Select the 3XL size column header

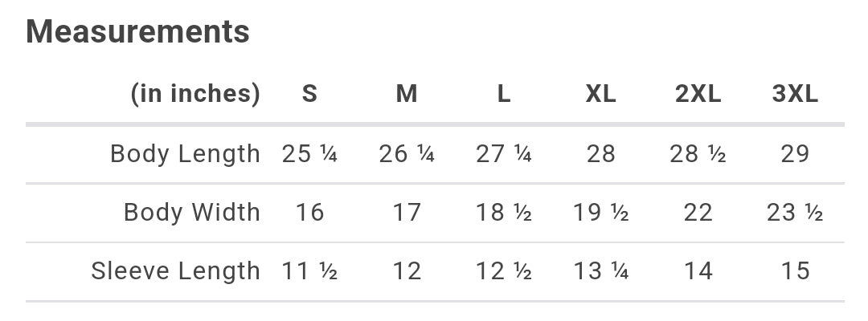click(795, 94)
